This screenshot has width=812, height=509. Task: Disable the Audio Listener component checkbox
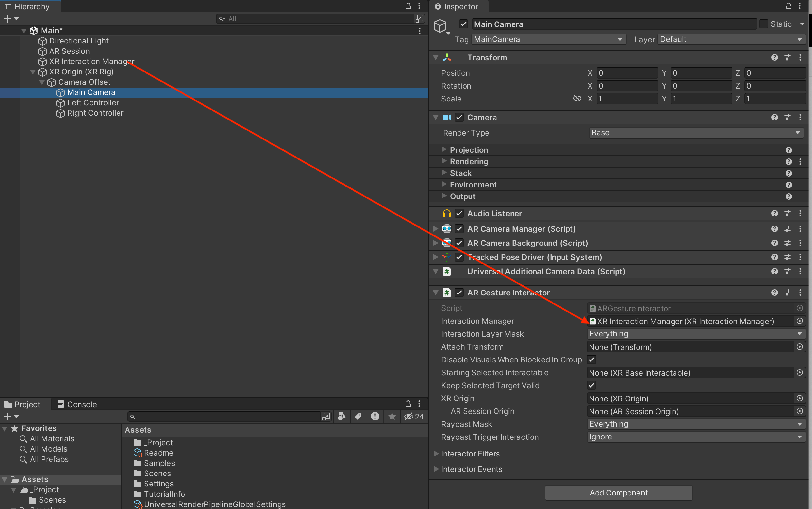pos(459,214)
